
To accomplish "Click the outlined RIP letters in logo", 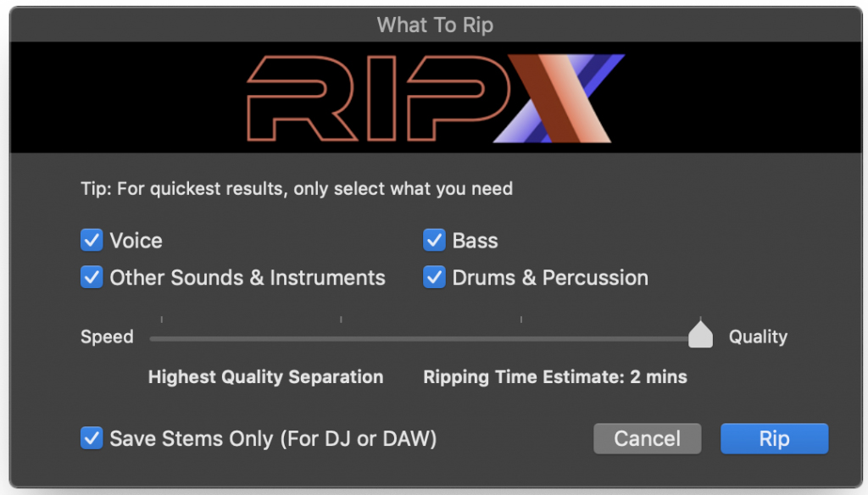I will pyautogui.click(x=378, y=98).
